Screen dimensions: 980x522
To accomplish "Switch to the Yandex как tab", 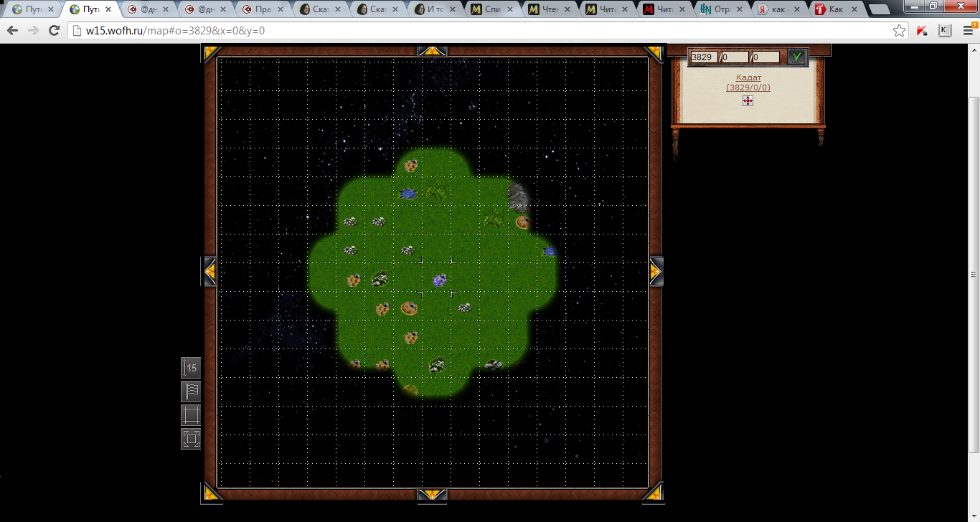I will [779, 10].
